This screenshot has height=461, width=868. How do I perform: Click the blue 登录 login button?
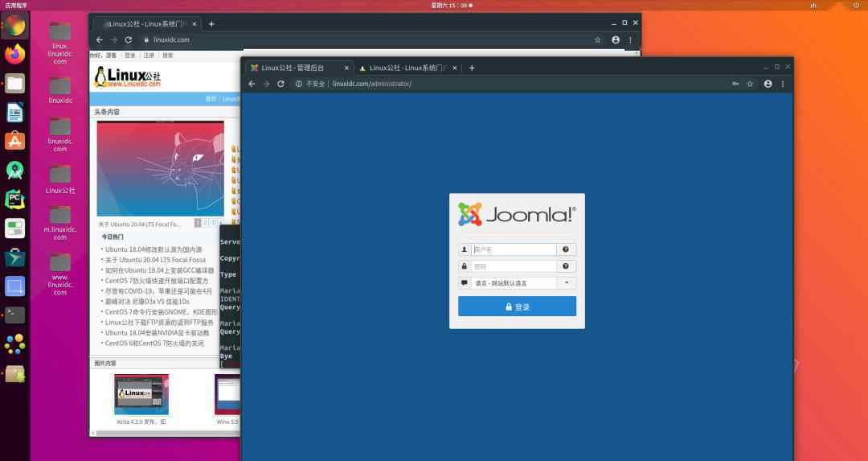click(517, 307)
